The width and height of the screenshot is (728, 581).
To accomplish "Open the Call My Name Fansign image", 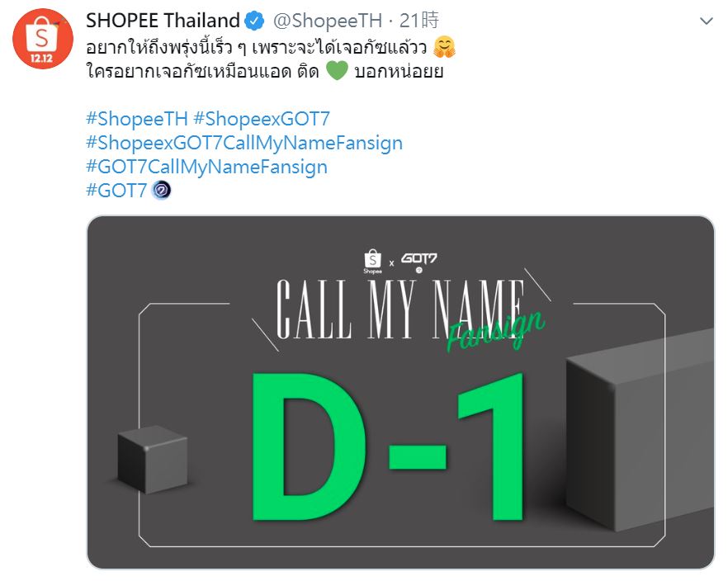I will point(400,392).
